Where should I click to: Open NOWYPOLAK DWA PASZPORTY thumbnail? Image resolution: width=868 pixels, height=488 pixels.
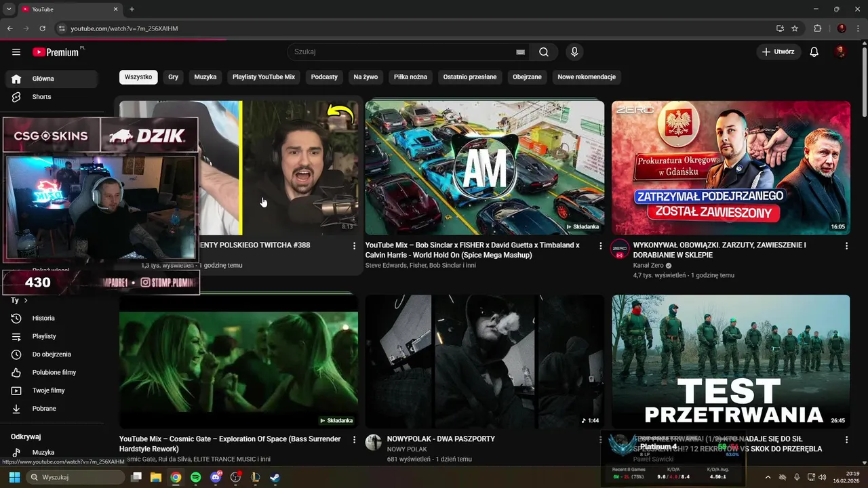coord(484,361)
